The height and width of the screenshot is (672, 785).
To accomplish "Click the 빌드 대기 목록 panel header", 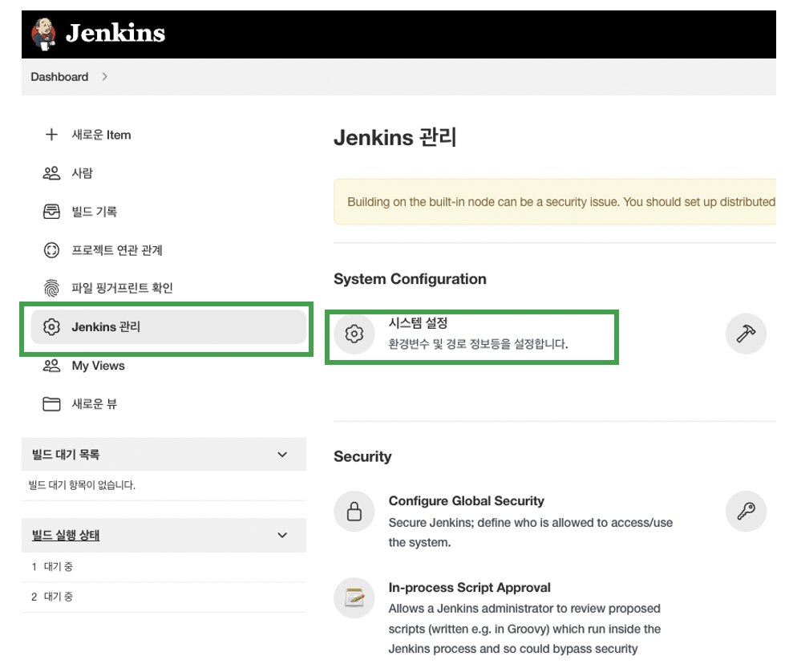I will (x=164, y=455).
